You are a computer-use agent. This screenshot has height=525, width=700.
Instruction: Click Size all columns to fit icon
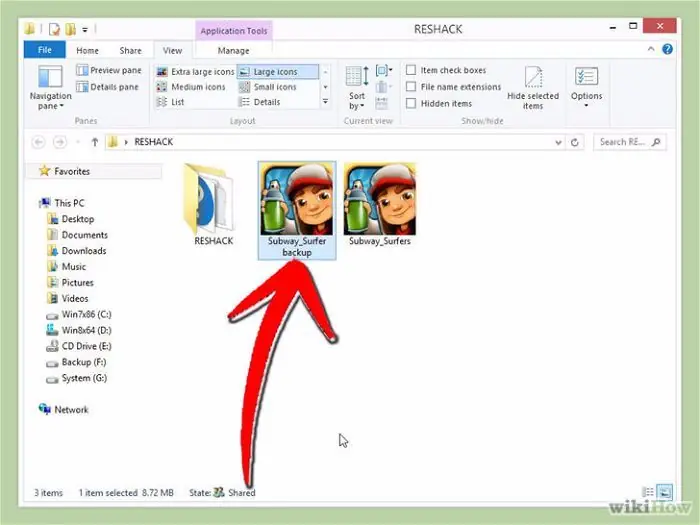point(382,103)
